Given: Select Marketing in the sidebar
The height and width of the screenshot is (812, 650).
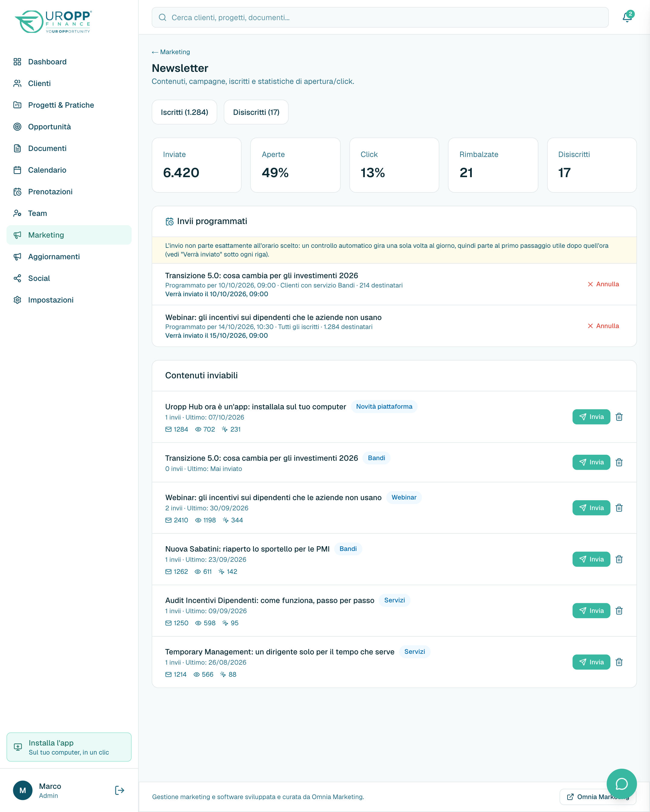Looking at the screenshot, I should tap(69, 235).
